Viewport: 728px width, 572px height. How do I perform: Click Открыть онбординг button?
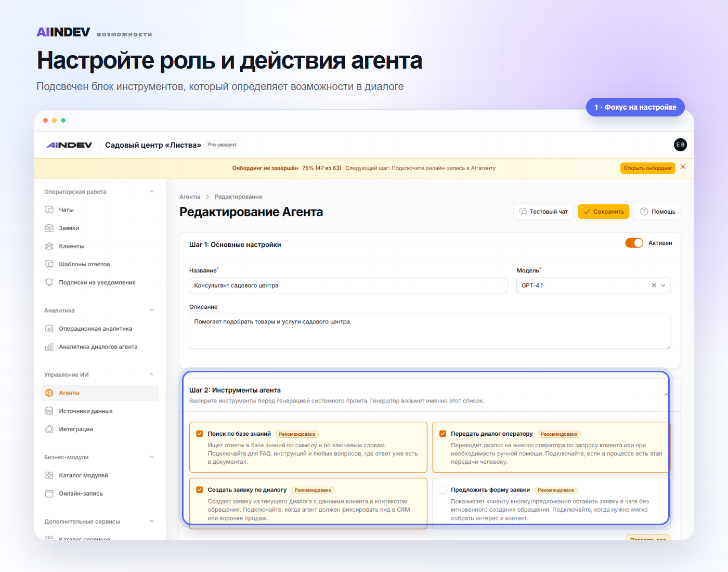[x=648, y=168]
